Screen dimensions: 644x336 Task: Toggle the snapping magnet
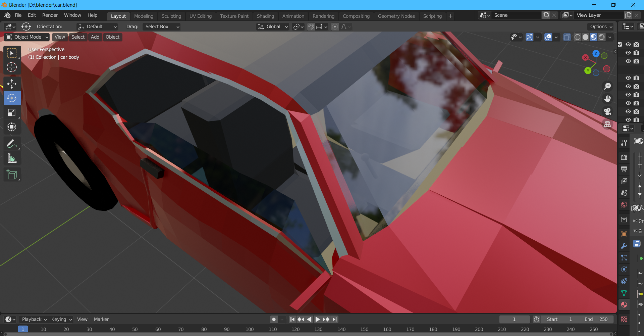pyautogui.click(x=311, y=27)
